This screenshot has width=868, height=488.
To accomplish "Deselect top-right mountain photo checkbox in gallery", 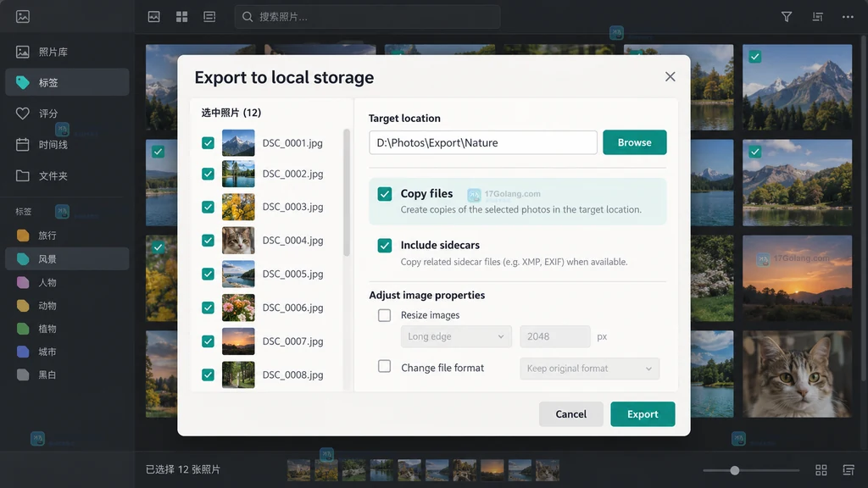I will click(754, 57).
